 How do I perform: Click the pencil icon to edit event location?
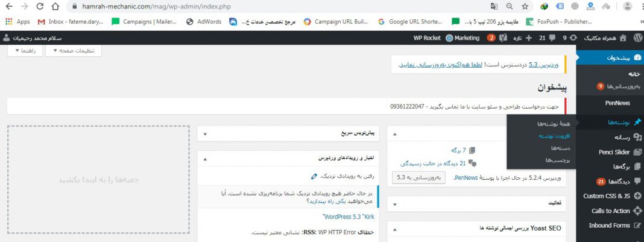coord(314,176)
